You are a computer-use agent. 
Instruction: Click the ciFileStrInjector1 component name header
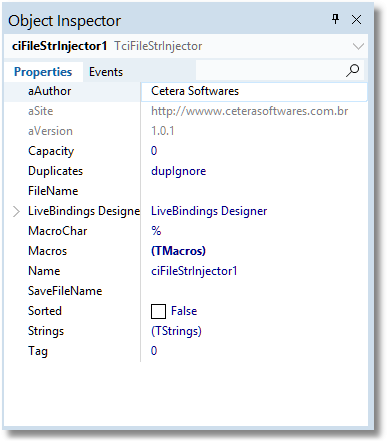59,46
